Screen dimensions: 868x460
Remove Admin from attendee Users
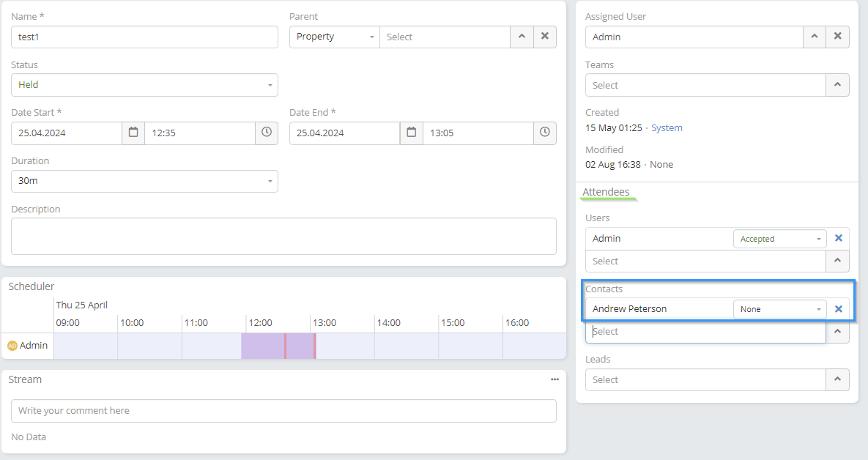point(839,238)
